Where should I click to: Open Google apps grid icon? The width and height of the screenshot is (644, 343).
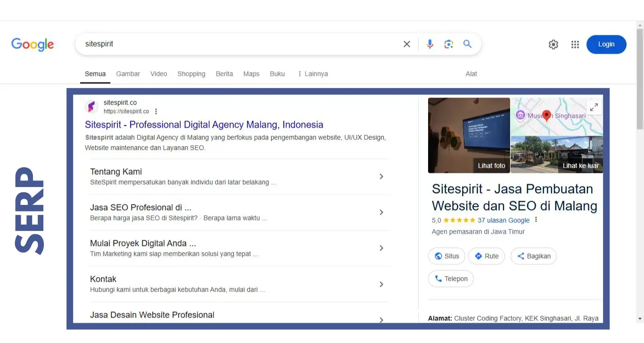tap(575, 44)
